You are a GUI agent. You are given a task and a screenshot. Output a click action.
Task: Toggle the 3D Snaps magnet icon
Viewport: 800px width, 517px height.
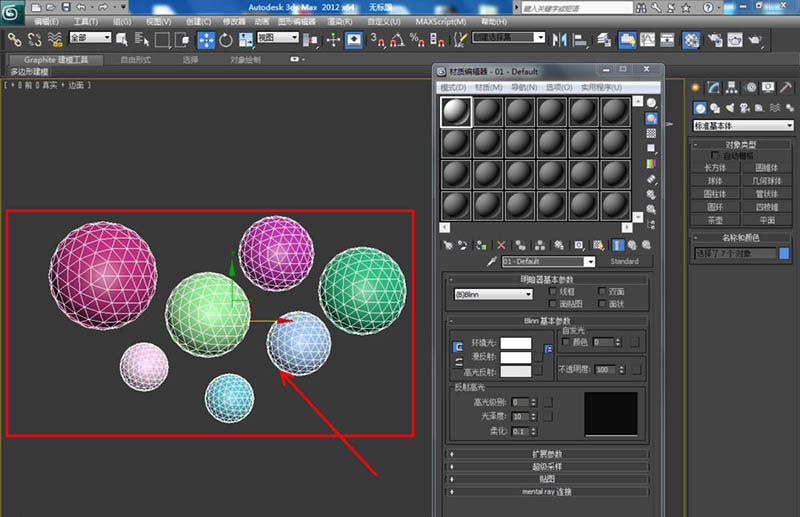(378, 40)
